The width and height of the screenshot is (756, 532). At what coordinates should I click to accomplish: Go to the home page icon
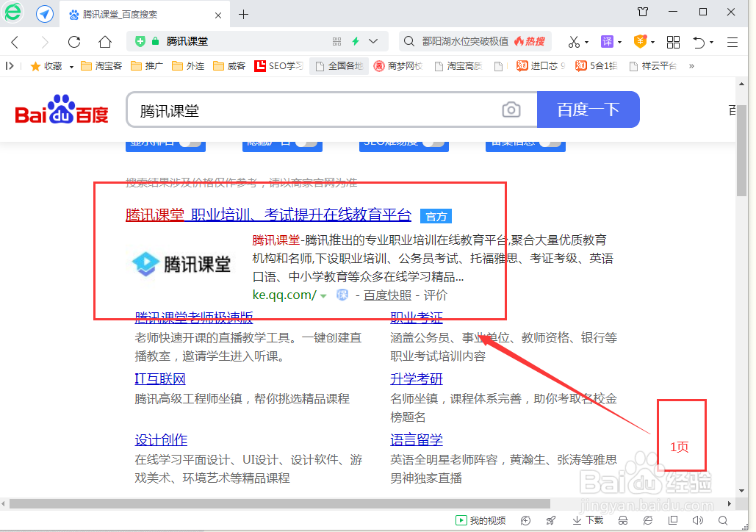pos(104,42)
